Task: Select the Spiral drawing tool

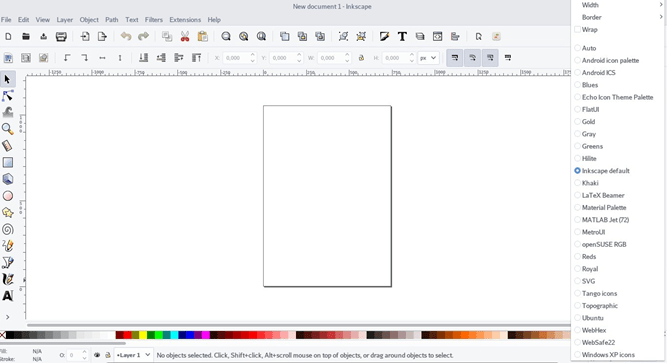Action: tap(8, 229)
